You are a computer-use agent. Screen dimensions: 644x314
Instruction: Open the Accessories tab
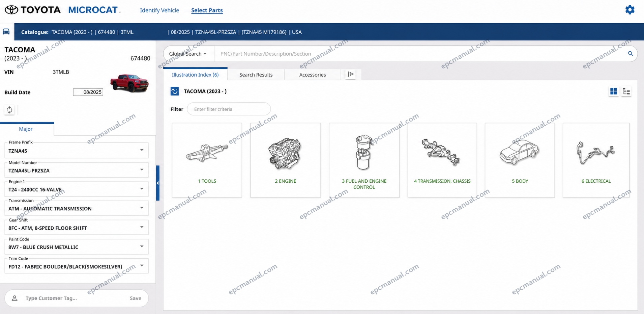313,75
